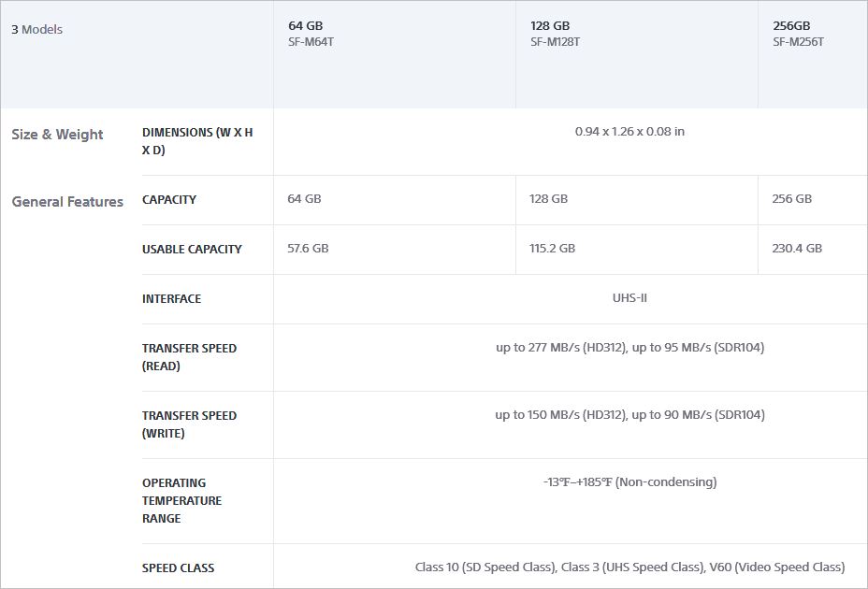Select the 128 GB SF-M128T model header
Image resolution: width=868 pixels, height=589 pixels.
555,34
